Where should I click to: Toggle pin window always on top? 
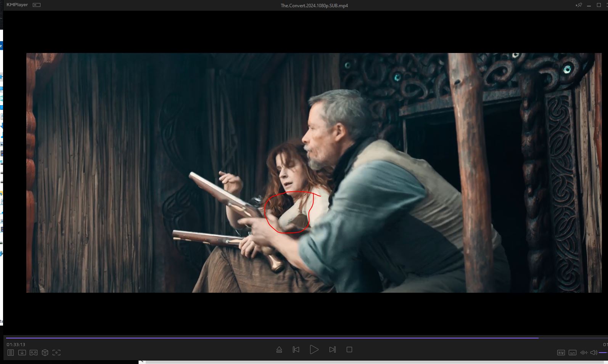click(579, 5)
